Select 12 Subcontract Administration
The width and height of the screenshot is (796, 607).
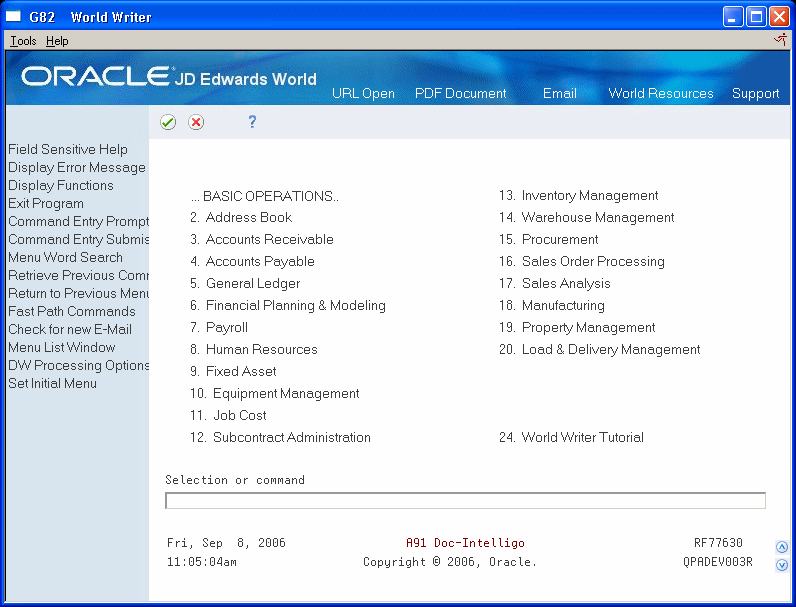[x=280, y=437]
